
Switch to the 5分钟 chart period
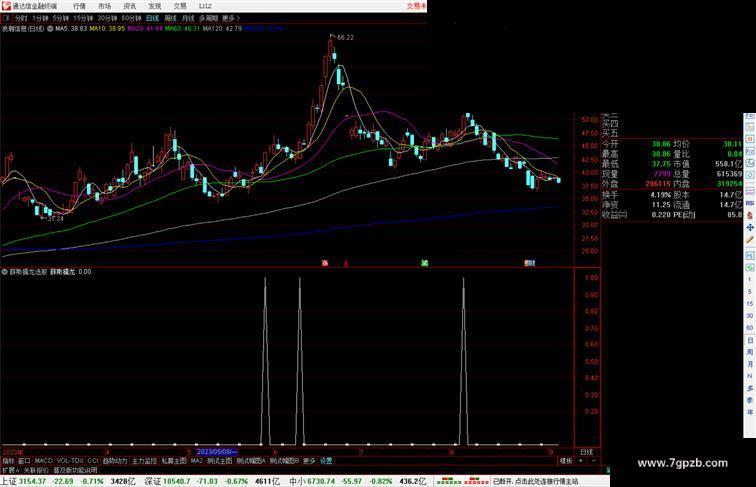[61, 18]
